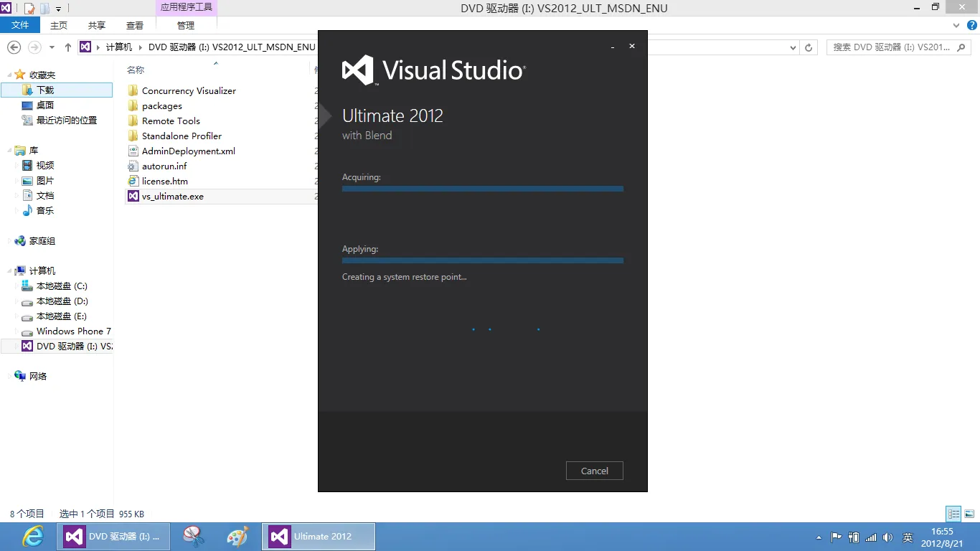This screenshot has width=980, height=551.
Task: Open Snipping Tool from the taskbar
Action: (x=194, y=537)
